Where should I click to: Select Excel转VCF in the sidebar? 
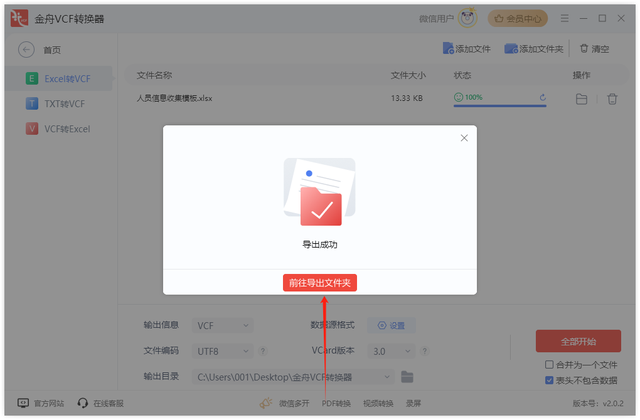coord(58,78)
